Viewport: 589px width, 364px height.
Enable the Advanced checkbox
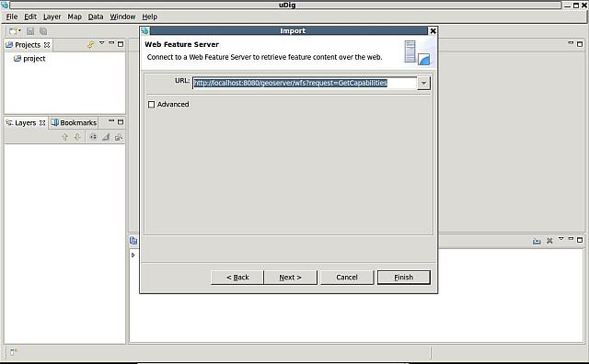(x=151, y=104)
